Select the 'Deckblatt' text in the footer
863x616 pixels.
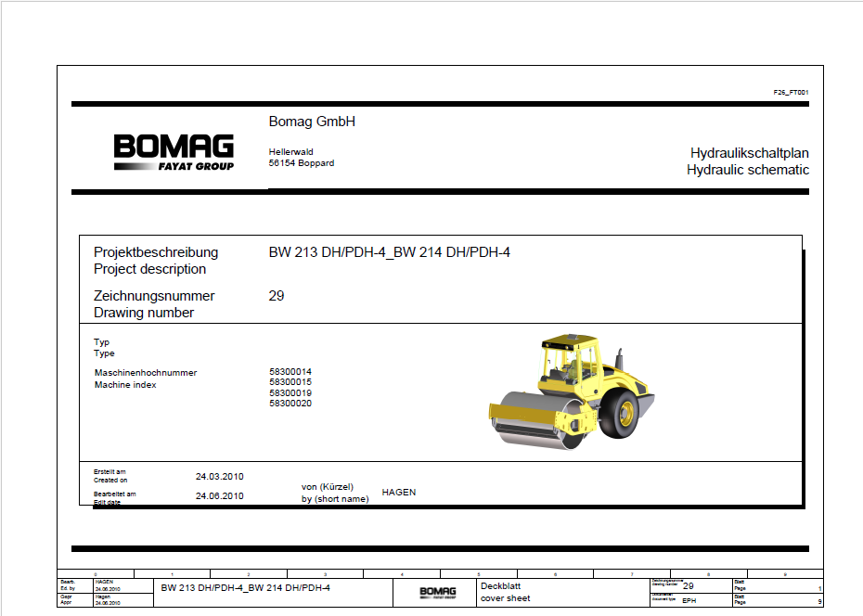tap(500, 586)
